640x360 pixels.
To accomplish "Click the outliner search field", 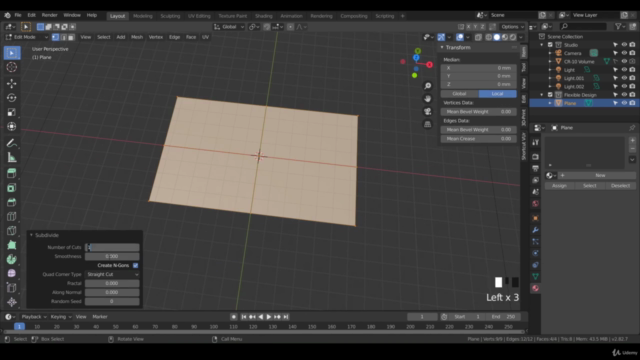I will coord(584,27).
